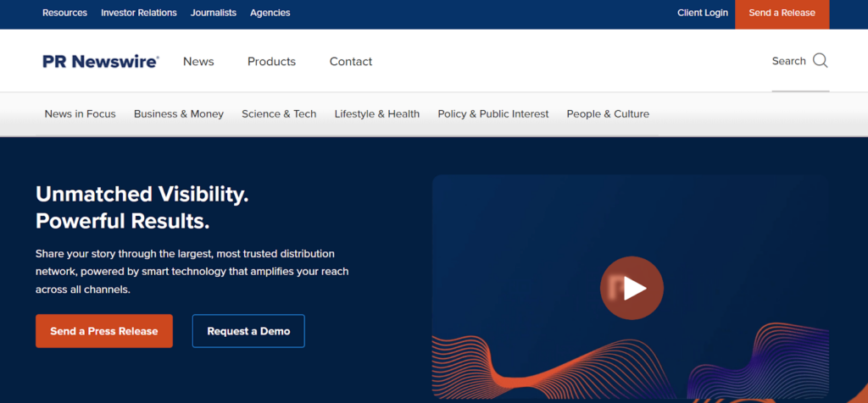Click the orange Send a Press Release button

pyautogui.click(x=104, y=331)
